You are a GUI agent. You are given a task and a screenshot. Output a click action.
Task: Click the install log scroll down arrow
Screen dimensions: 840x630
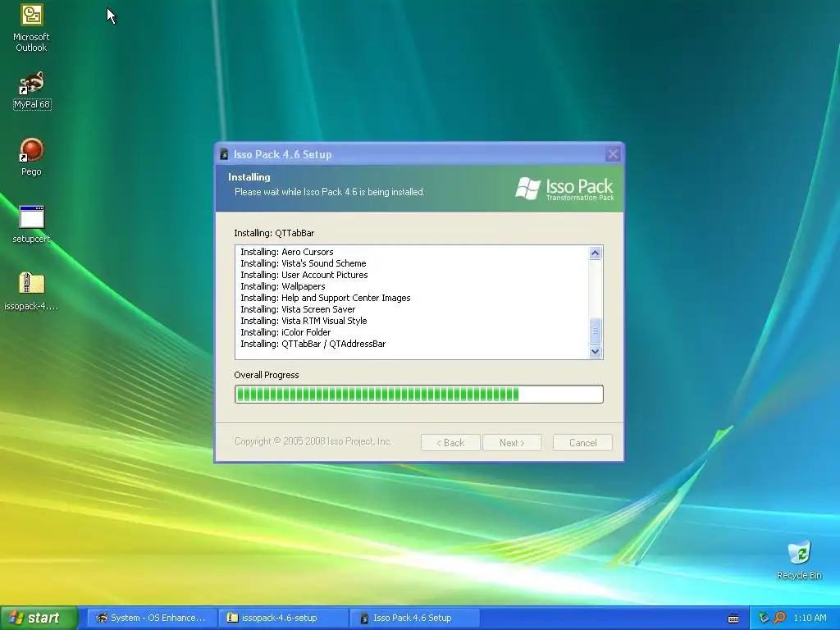(596, 351)
